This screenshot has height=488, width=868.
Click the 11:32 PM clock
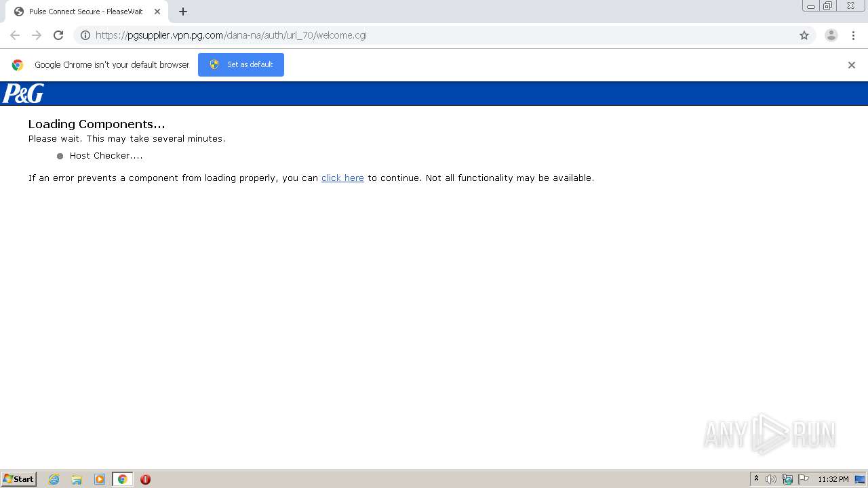(x=833, y=479)
